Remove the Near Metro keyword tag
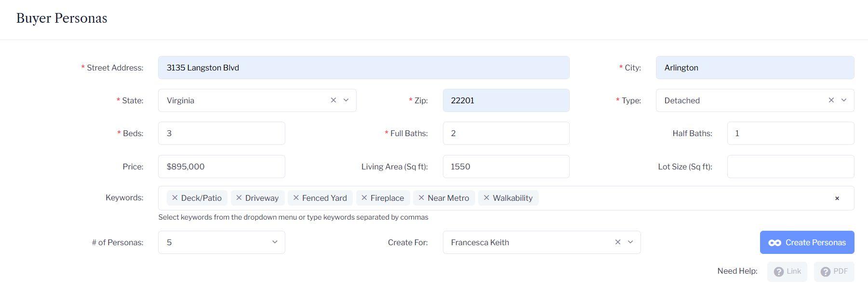868x307 pixels. click(x=421, y=198)
